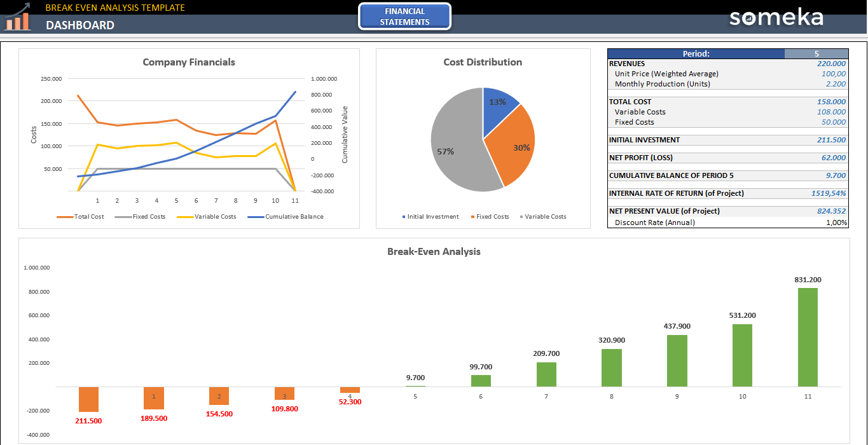Click the Cost Distribution chart title
The width and height of the screenshot is (868, 445).
pyautogui.click(x=482, y=62)
